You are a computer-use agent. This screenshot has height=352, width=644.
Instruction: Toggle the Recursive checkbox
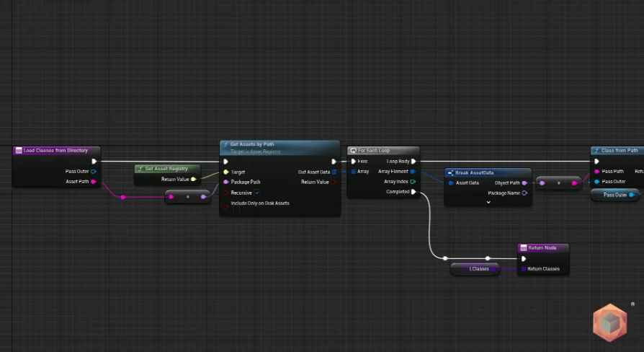pyautogui.click(x=257, y=193)
